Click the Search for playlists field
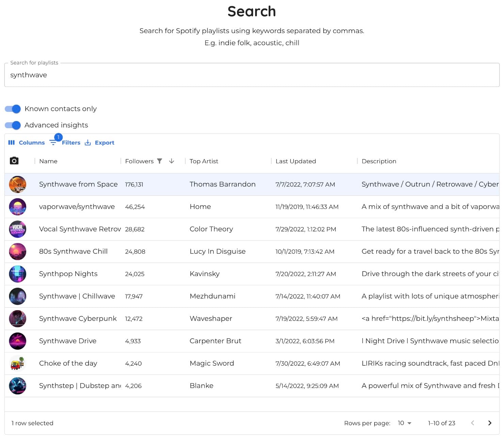 click(252, 75)
